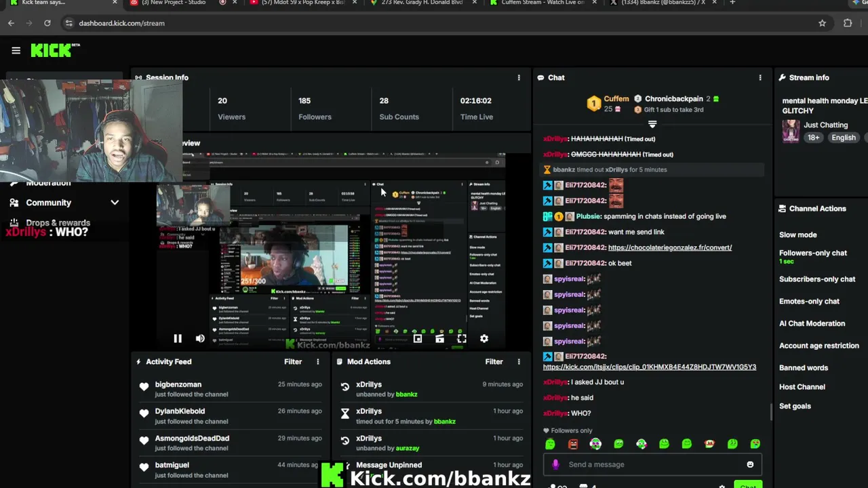Click the heart icon beside bigbenzoman
Image resolution: width=868 pixels, height=488 pixels.
[x=144, y=386]
